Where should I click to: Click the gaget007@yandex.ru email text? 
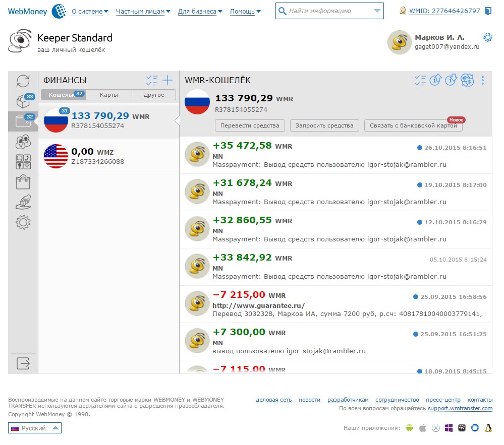447,46
